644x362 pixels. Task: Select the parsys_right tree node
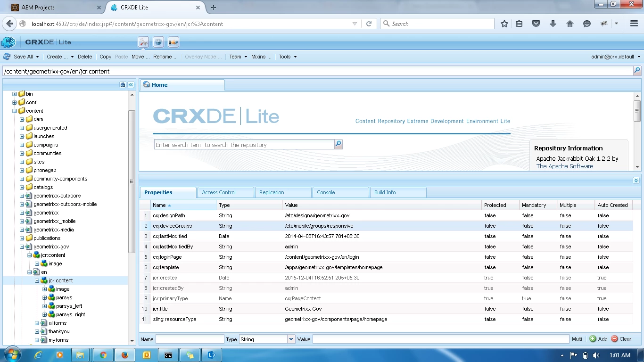tap(71, 314)
